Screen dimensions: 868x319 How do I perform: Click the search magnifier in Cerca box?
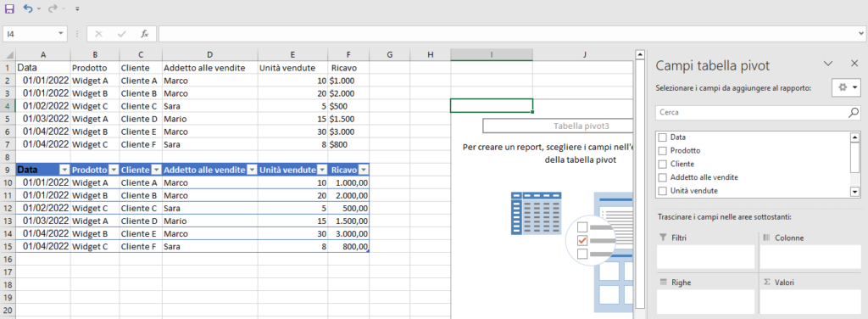854,112
